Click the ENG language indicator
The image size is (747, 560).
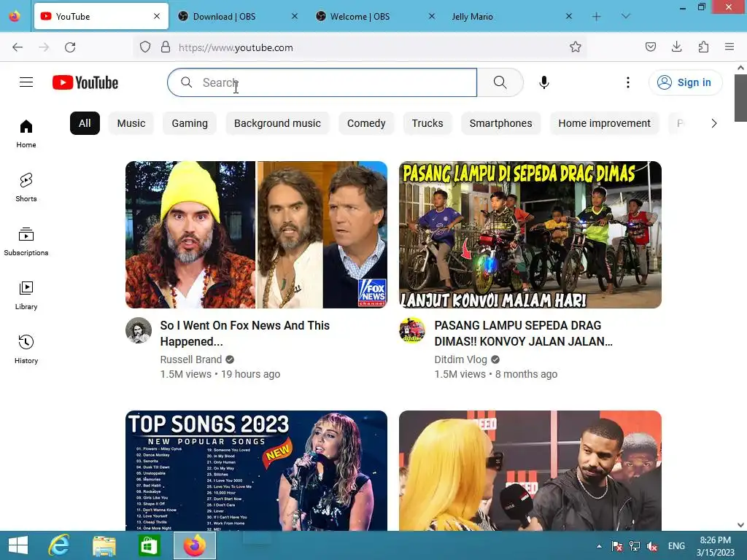point(676,546)
